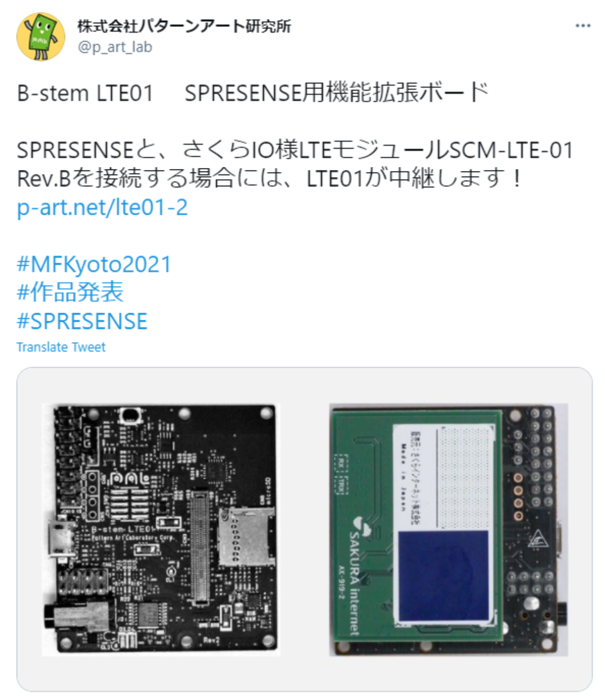Screen dimensions: 605x700
Task: Click the tweet paragraph mentioning SCM-LTE-01 Rev.B
Action: 295,164
